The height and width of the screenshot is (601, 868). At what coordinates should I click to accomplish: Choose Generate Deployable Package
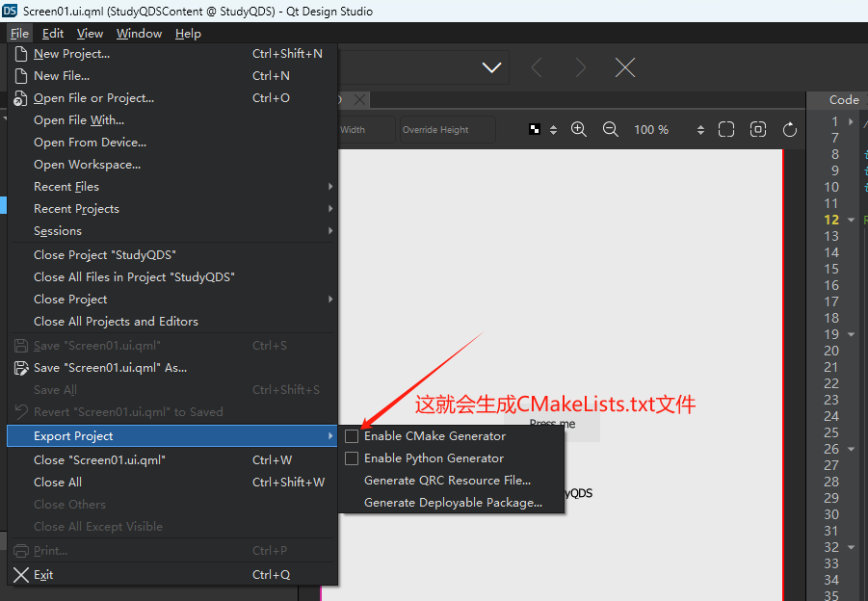pos(452,503)
